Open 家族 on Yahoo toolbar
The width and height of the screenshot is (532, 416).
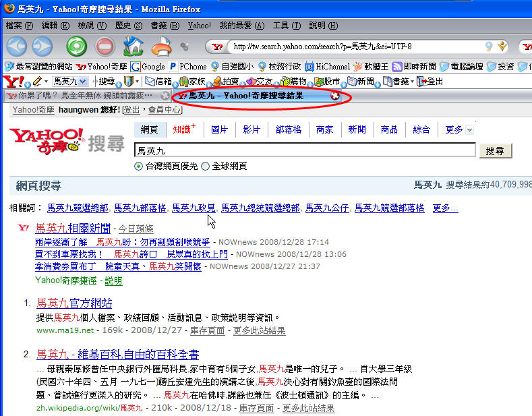pyautogui.click(x=192, y=82)
